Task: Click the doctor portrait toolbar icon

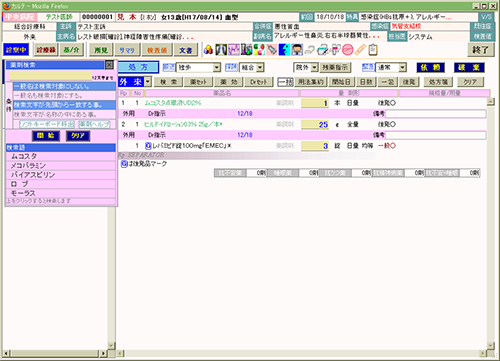Action: (297, 50)
